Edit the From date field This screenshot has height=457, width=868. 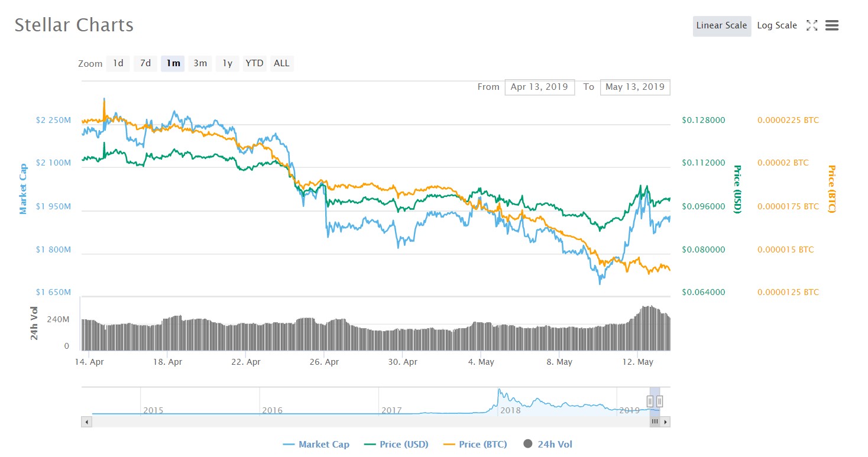click(539, 87)
